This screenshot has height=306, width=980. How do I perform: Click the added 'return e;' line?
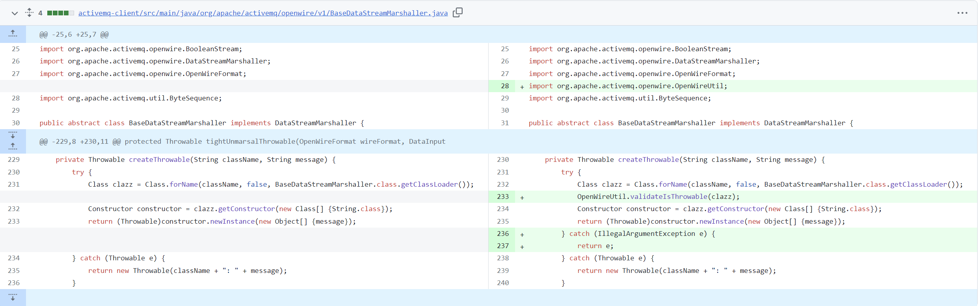(x=595, y=246)
